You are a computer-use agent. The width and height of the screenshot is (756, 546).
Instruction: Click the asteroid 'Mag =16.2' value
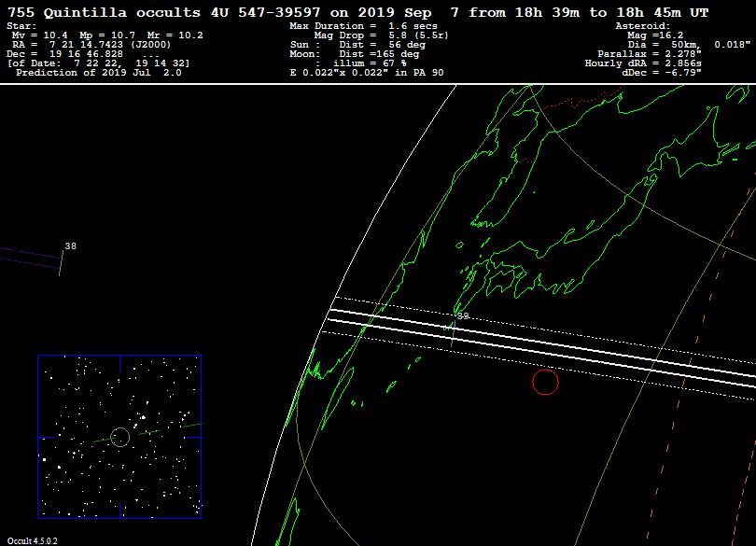pos(655,35)
